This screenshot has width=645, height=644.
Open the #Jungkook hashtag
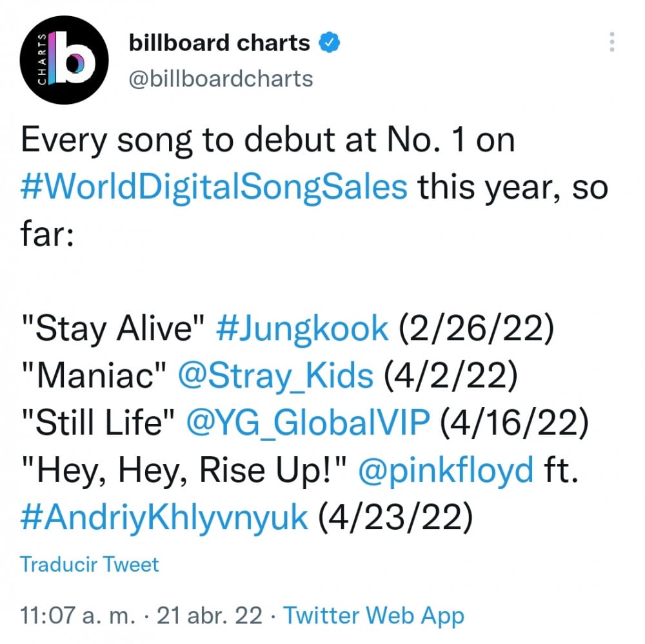pos(303,329)
